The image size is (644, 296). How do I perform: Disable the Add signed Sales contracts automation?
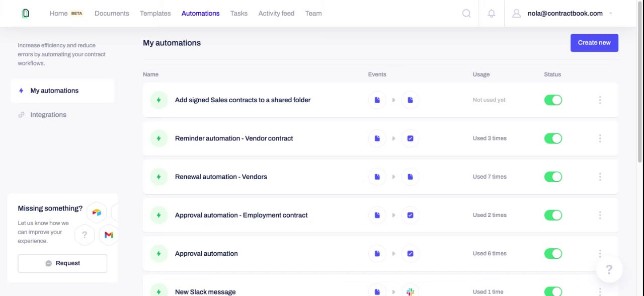[553, 100]
